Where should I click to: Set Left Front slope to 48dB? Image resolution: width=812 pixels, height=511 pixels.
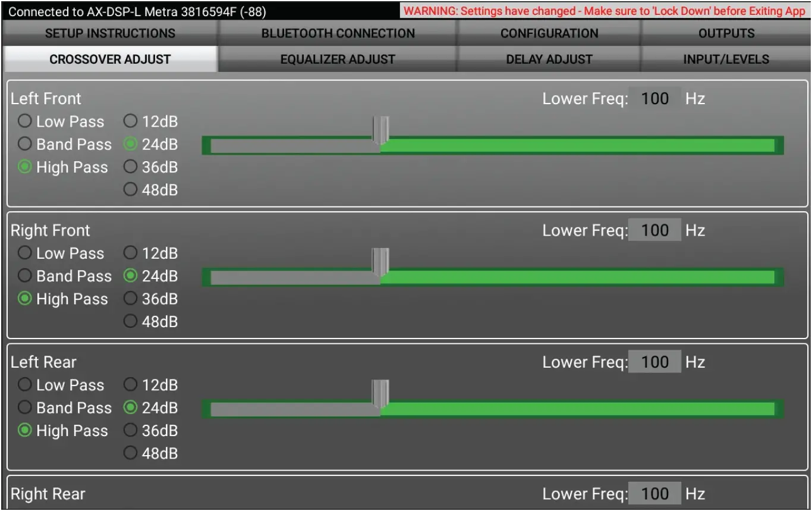tap(130, 190)
